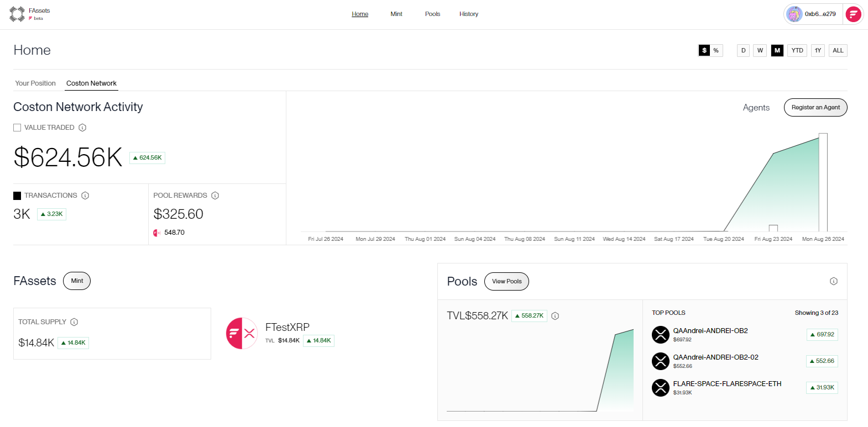Enable the Value Traded checkbox
Viewport: 868px width, 427px height.
coord(17,128)
